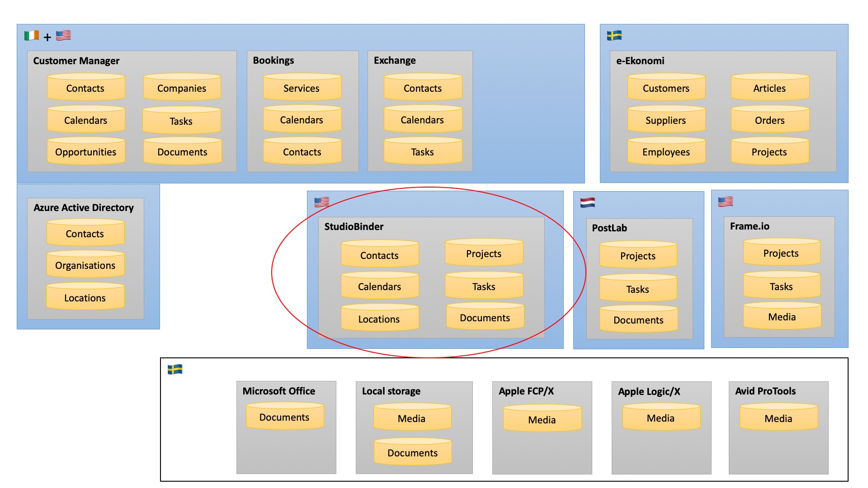Click the US flag beside the Irish flag
Image resolution: width=868 pixels, height=488 pixels.
[63, 35]
